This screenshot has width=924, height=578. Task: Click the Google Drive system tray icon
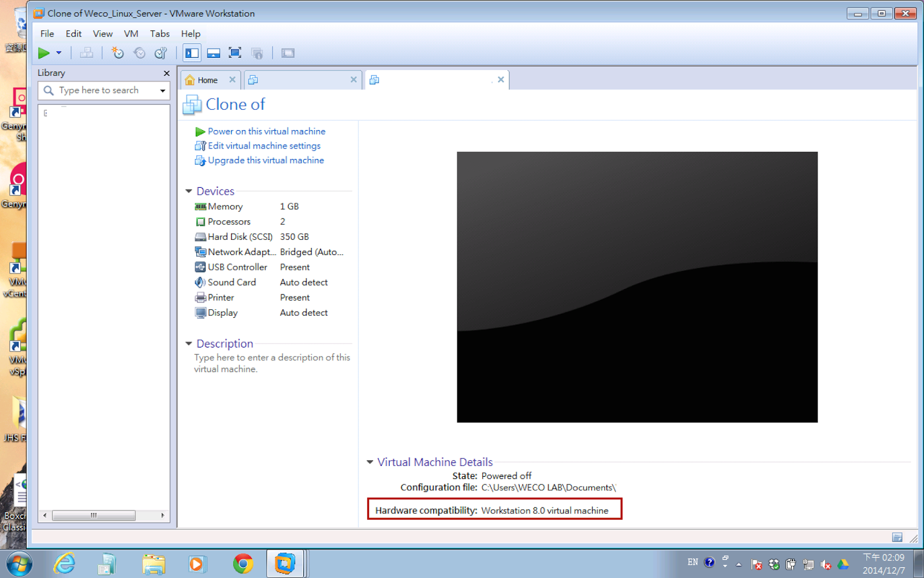coord(843,564)
